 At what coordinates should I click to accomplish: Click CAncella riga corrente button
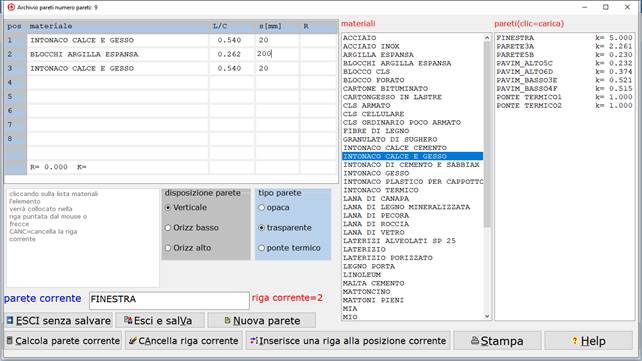(184, 341)
